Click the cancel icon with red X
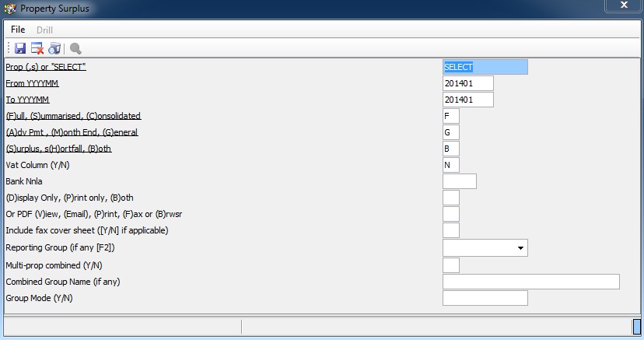The width and height of the screenshot is (644, 340). (37, 48)
